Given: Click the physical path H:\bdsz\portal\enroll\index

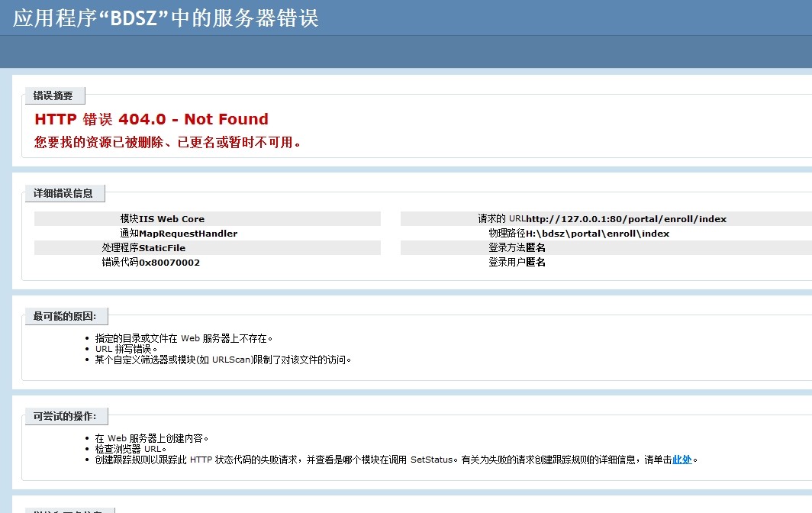Looking at the screenshot, I should point(598,234).
